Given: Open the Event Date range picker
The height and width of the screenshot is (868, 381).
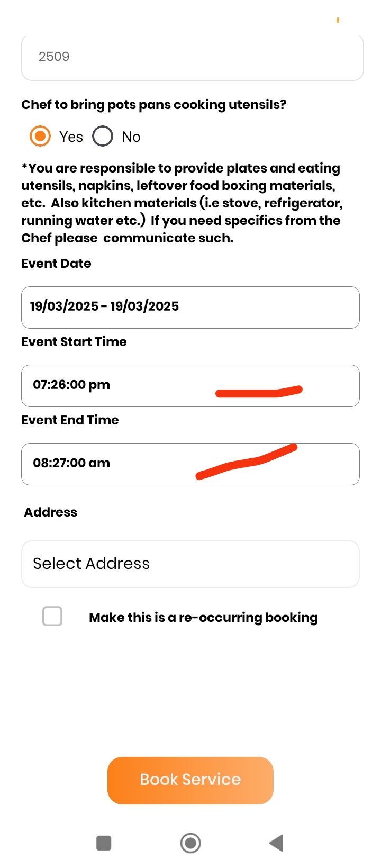Looking at the screenshot, I should pos(190,307).
